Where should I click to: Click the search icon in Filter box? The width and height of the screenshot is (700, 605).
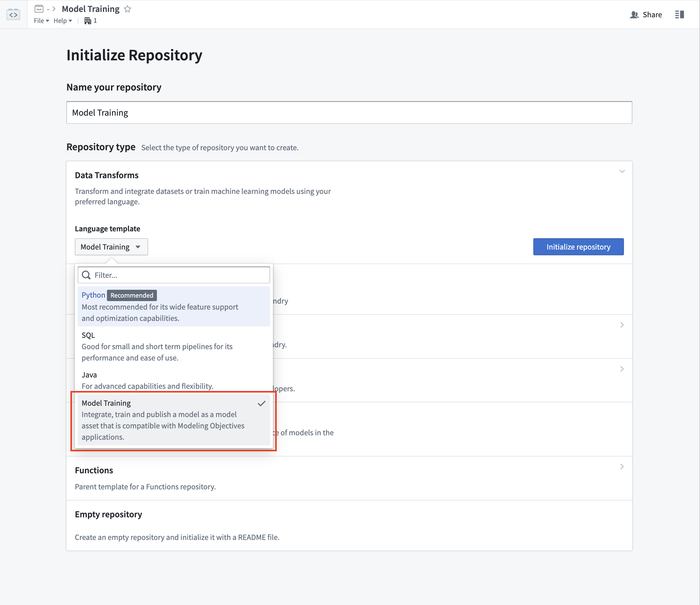(86, 275)
